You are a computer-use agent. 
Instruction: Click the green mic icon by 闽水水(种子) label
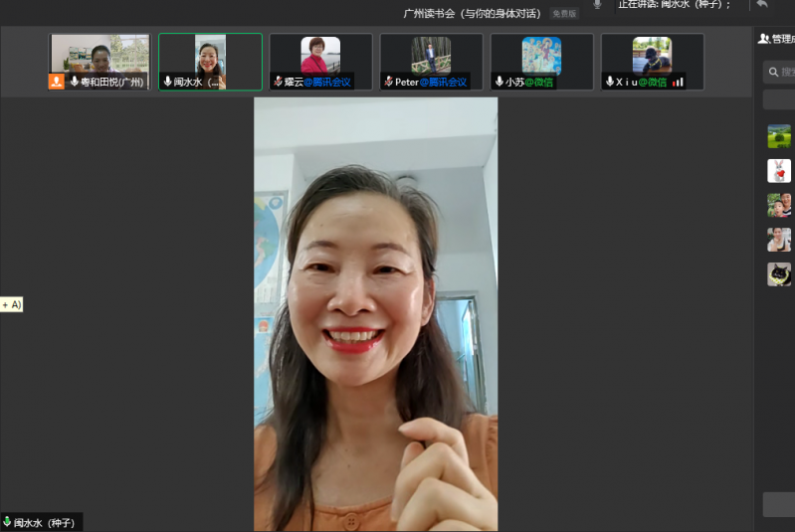tap(7, 522)
